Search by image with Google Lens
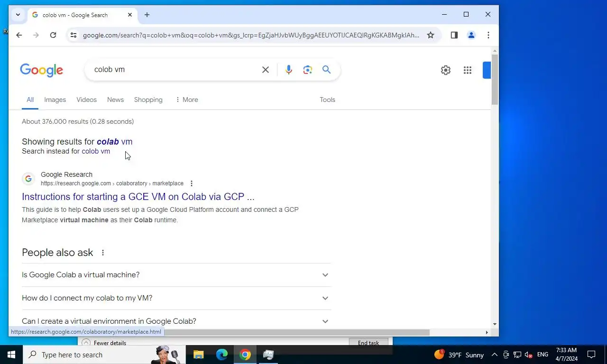Screen dimensions: 607x364 pyautogui.click(x=308, y=70)
